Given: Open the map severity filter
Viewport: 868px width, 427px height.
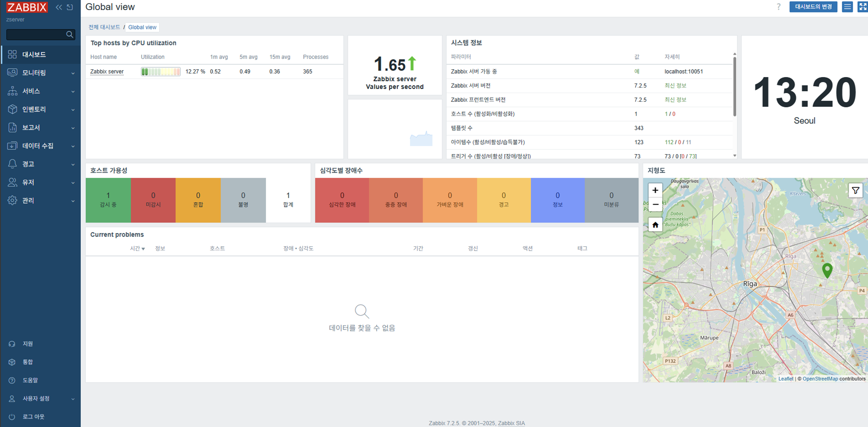Looking at the screenshot, I should pyautogui.click(x=856, y=190).
